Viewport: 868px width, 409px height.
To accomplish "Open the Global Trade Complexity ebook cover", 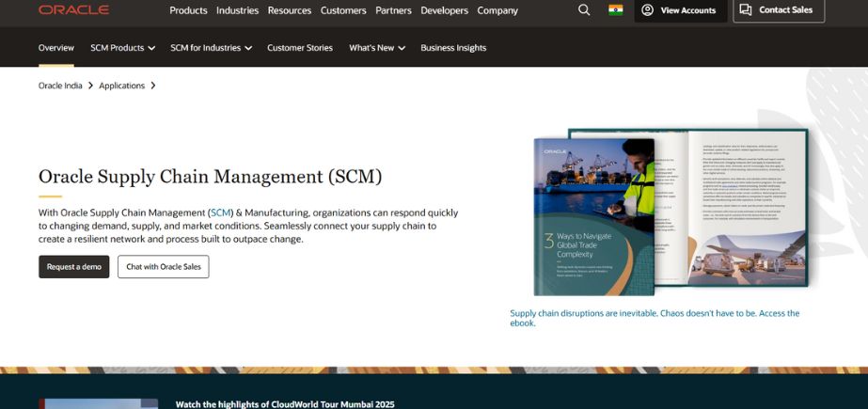I will click(x=594, y=217).
